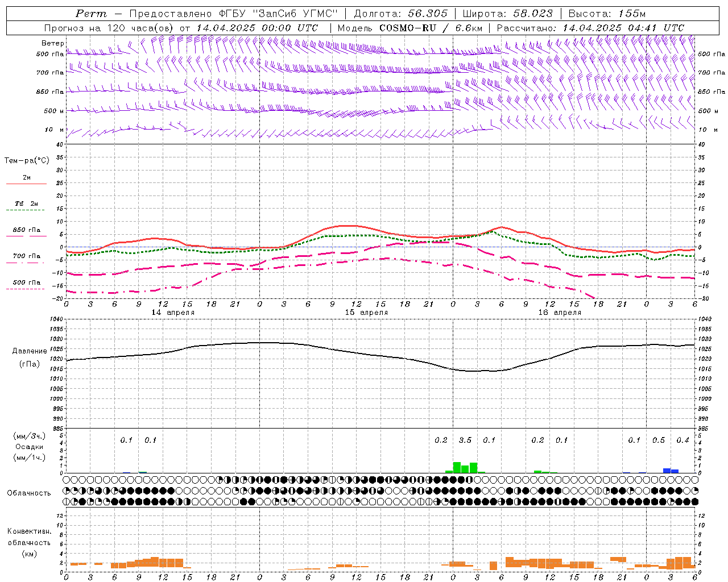Click the "Td 2м" dew point legend entry

coord(27,203)
